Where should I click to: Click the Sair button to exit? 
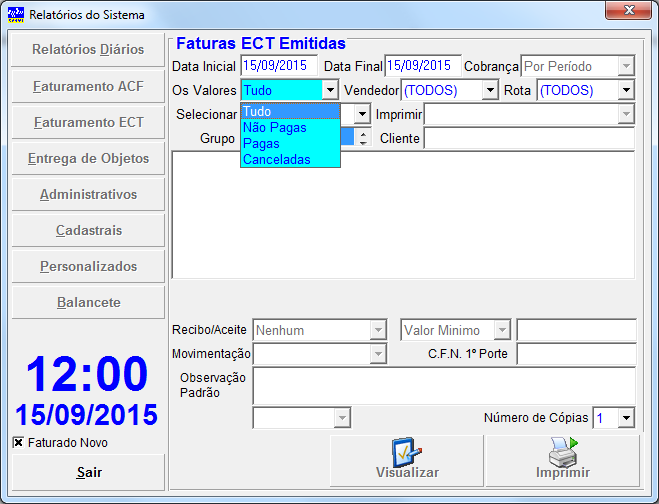88,472
